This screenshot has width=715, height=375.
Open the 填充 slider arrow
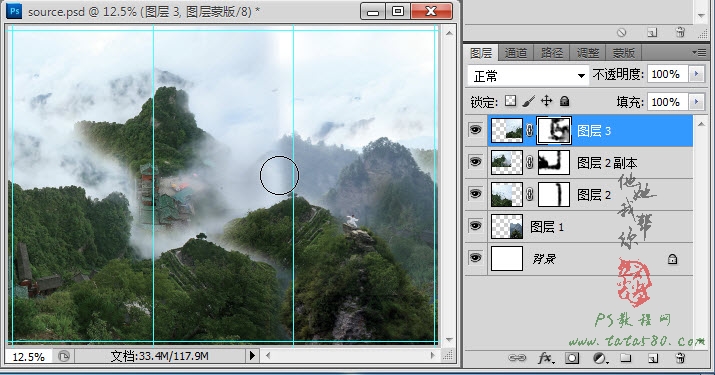coord(696,101)
